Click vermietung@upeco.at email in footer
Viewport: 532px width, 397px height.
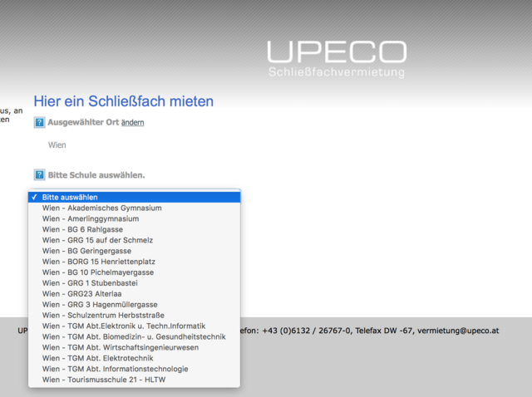coord(458,331)
